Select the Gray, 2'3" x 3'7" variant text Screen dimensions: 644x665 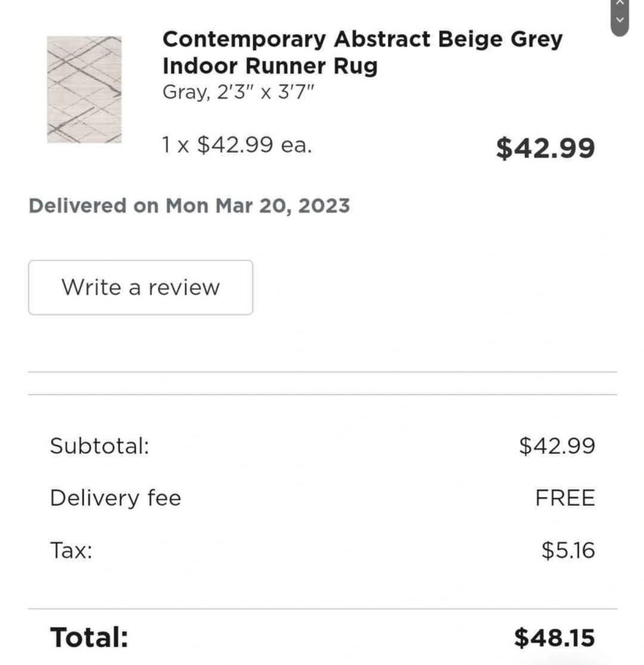[x=239, y=92]
